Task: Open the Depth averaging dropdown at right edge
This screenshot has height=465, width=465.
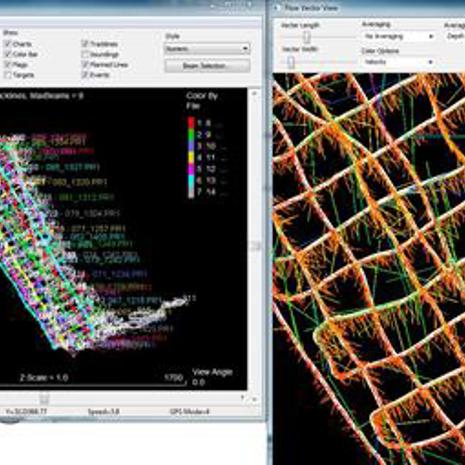Action: click(455, 36)
